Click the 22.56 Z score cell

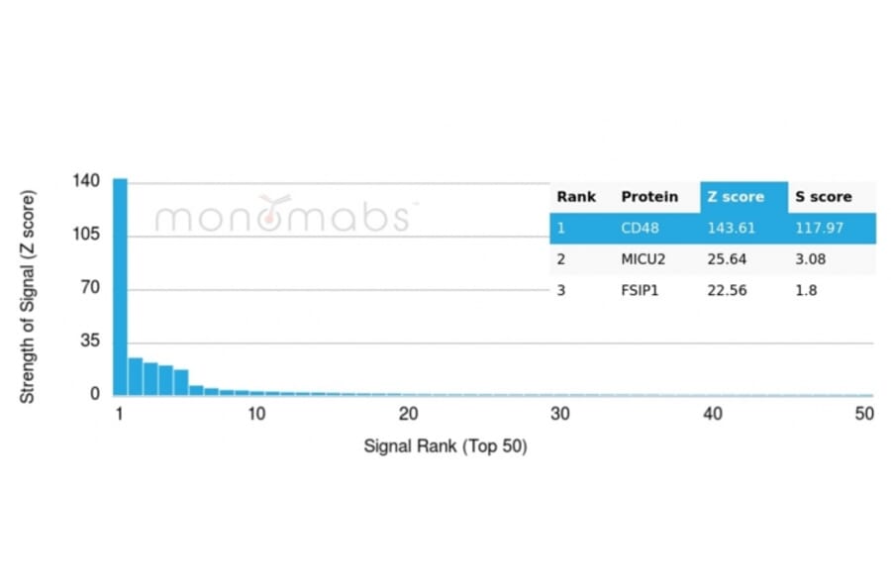pos(727,291)
